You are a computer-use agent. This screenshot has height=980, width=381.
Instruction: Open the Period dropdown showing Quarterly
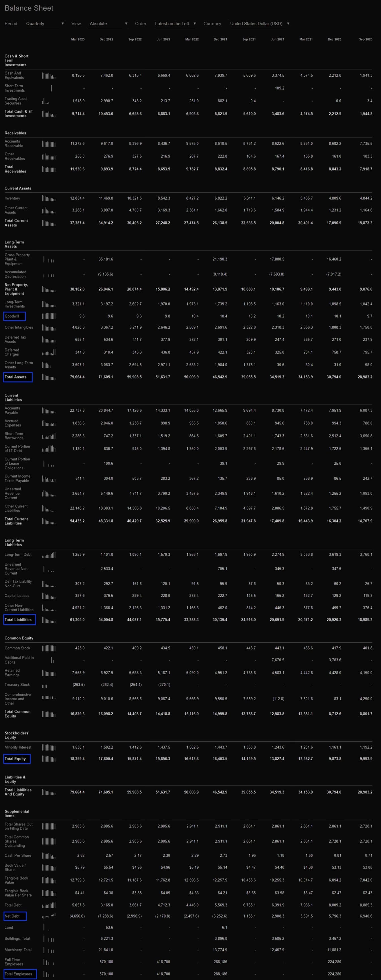pos(45,24)
